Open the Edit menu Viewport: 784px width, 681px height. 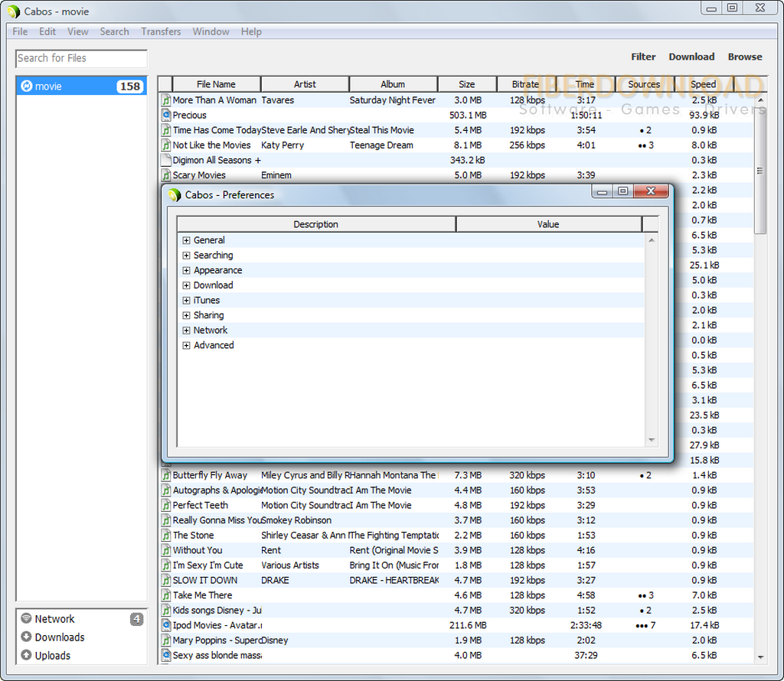47,31
